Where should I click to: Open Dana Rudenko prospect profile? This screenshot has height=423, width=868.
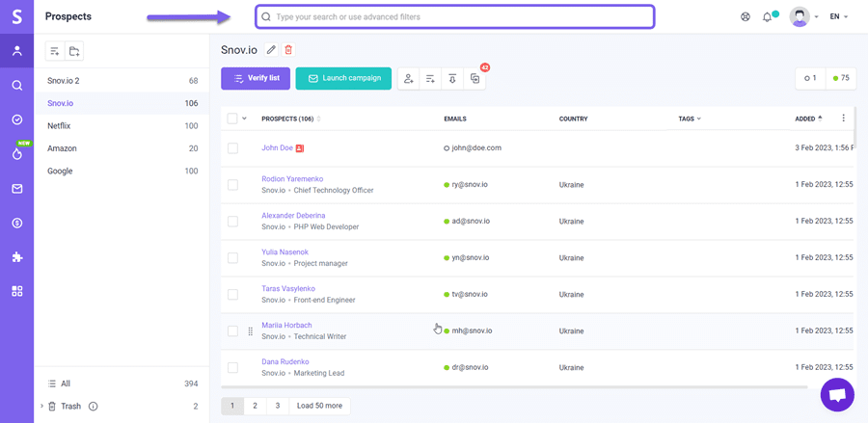click(x=285, y=361)
